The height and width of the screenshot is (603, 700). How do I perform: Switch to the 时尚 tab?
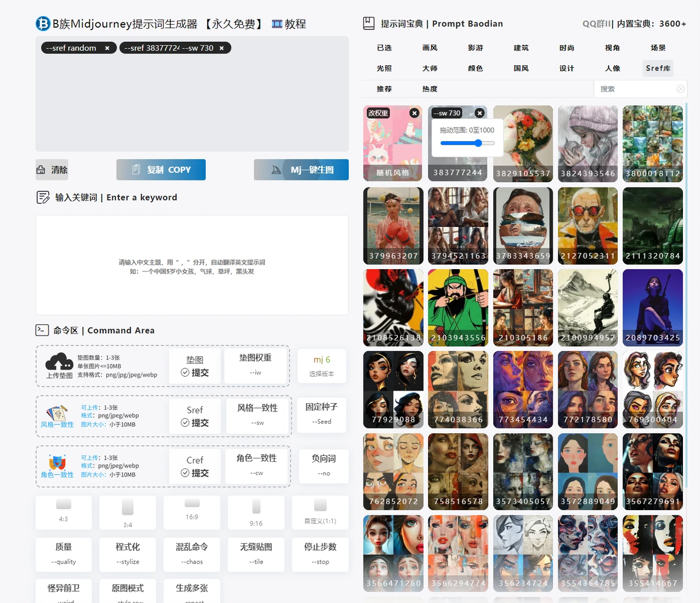pyautogui.click(x=567, y=48)
